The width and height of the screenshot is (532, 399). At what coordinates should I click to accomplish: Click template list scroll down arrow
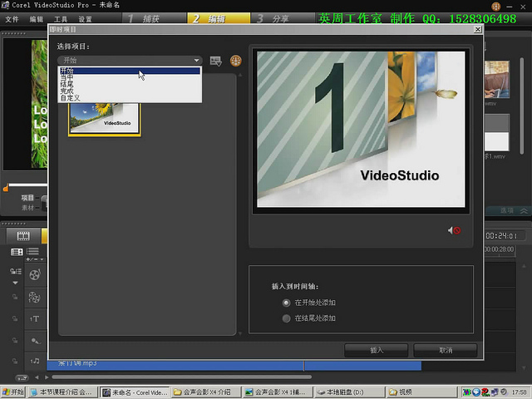click(240, 333)
